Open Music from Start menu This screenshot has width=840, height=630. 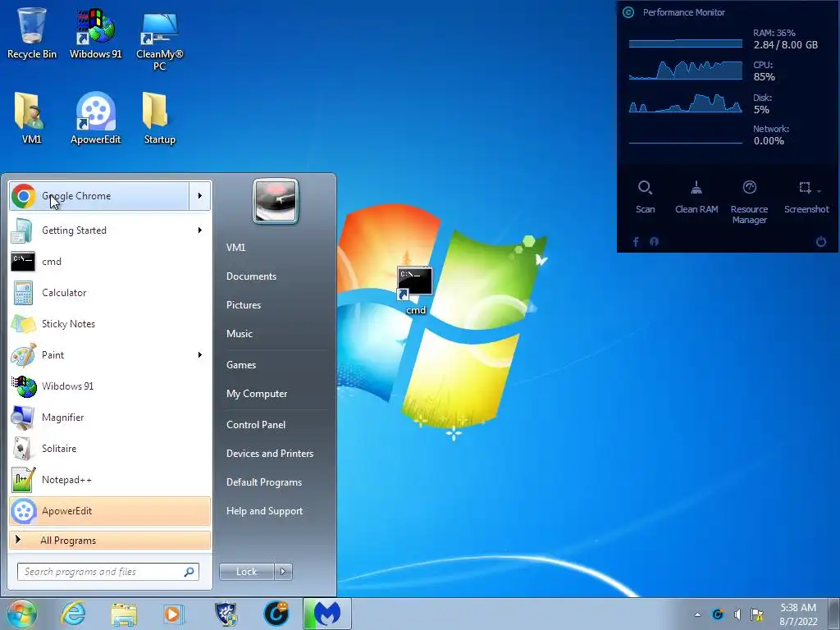240,334
